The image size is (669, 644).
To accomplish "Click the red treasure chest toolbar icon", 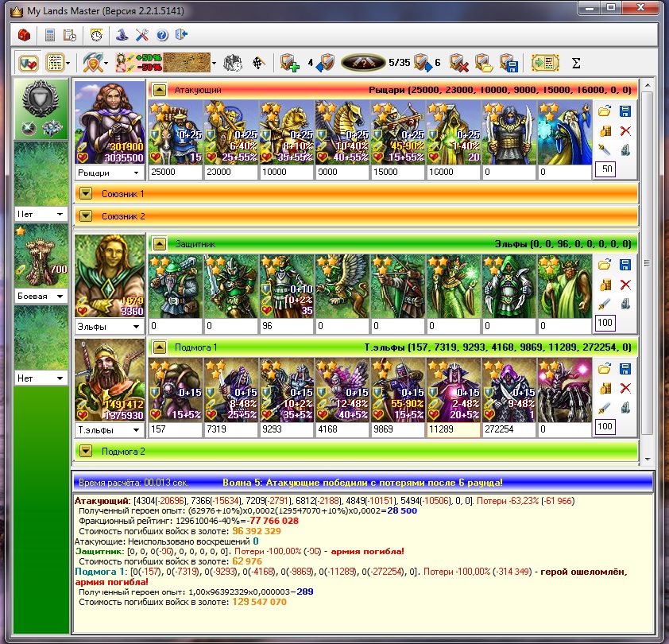I will tap(25, 35).
